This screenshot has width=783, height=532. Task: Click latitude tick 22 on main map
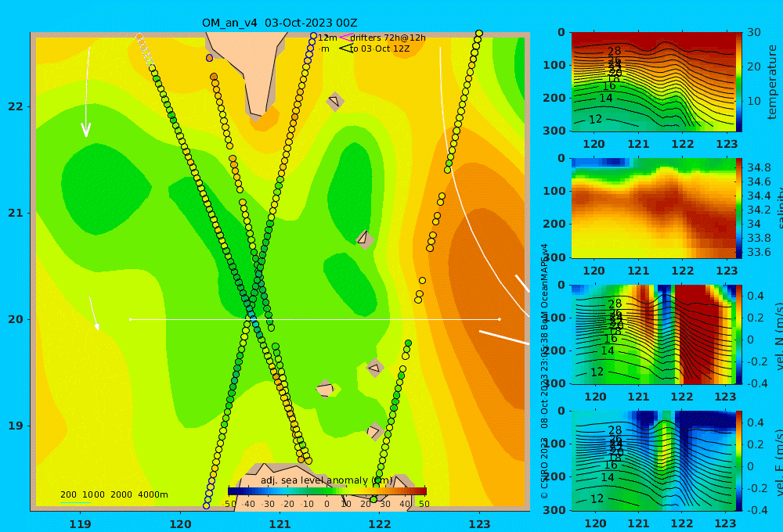[16, 107]
